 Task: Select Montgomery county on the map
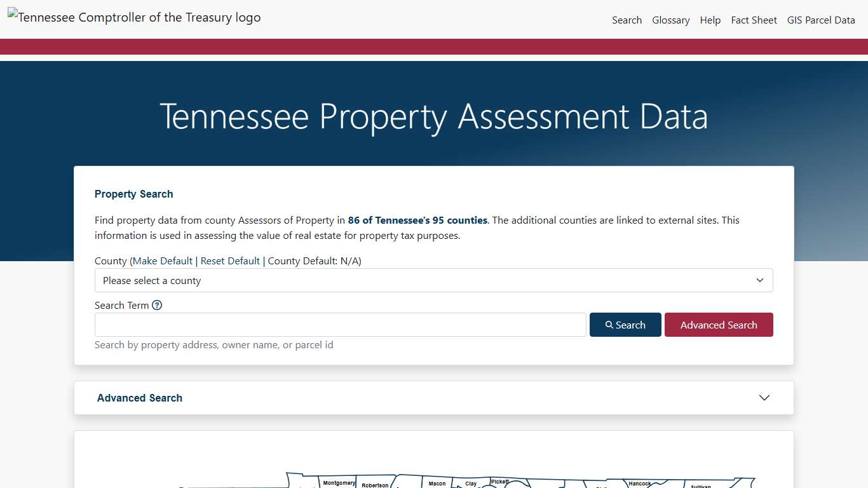339,483
